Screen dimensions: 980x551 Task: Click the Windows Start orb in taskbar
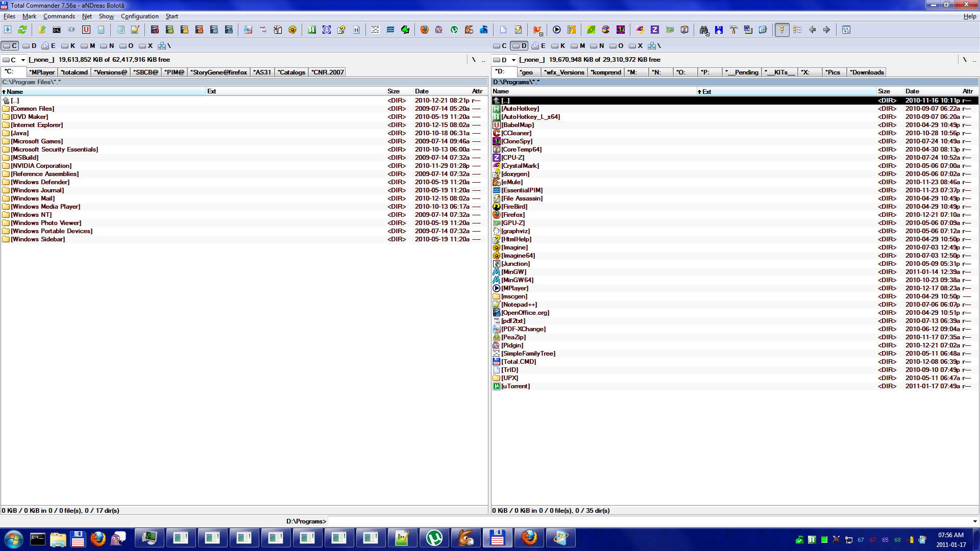click(x=13, y=539)
